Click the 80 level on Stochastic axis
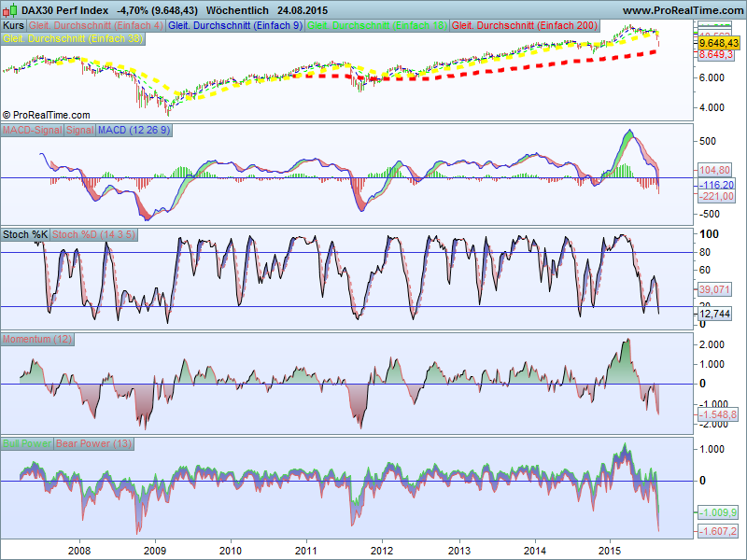Viewport: 747px width, 560px height. click(705, 252)
